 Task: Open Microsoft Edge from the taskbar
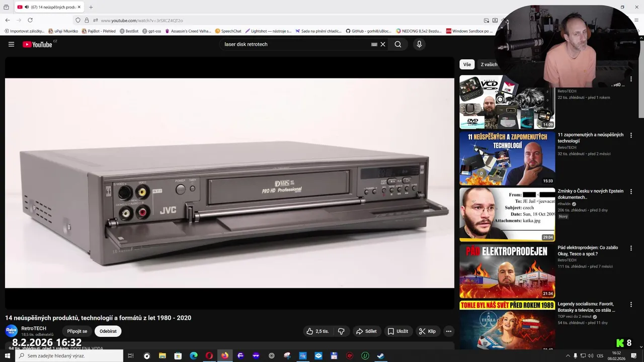coord(193,356)
